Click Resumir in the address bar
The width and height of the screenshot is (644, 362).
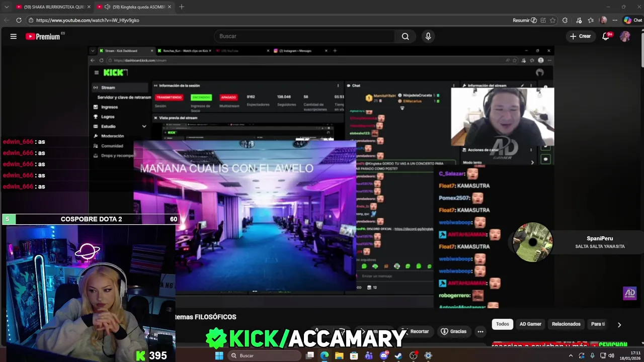(x=525, y=20)
